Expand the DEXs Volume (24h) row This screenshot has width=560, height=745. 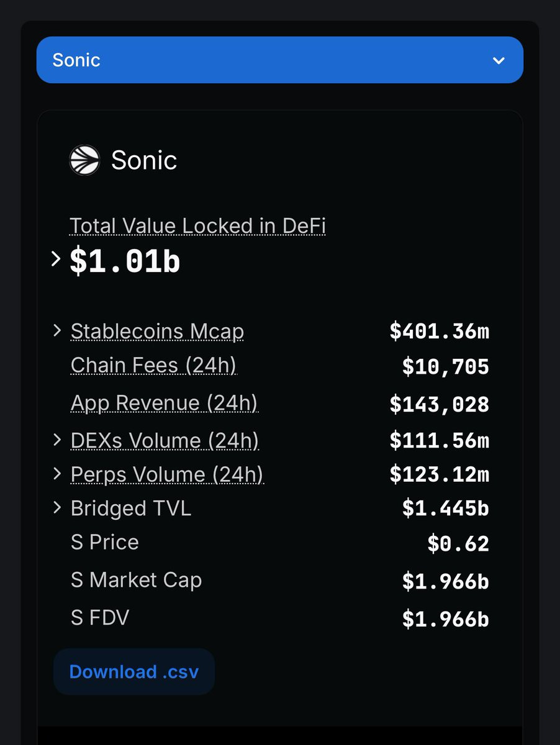[57, 440]
